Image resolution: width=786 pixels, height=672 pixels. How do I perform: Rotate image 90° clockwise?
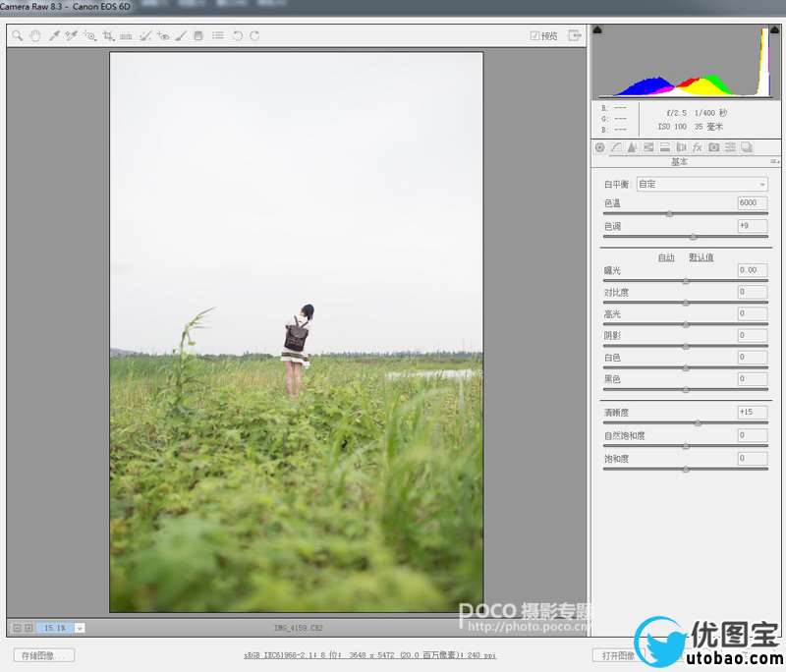pos(254,35)
